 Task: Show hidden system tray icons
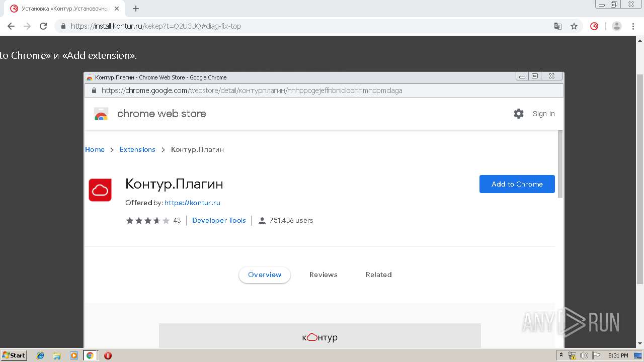coord(561,355)
